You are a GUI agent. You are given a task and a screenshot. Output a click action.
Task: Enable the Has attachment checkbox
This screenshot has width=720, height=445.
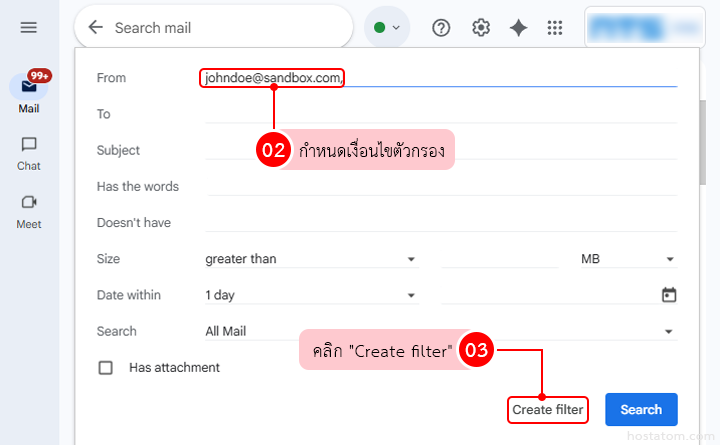106,368
